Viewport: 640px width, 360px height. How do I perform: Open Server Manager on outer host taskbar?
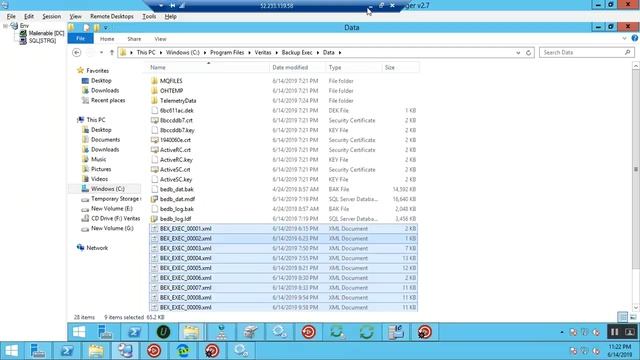tap(38, 351)
